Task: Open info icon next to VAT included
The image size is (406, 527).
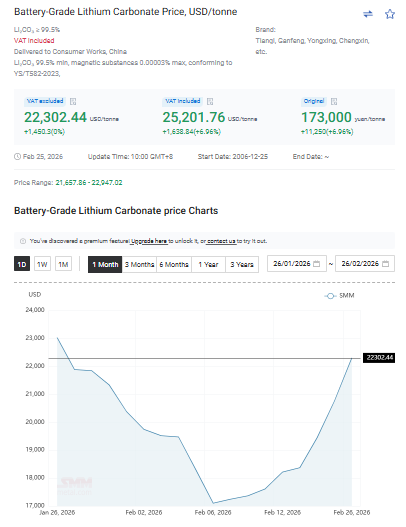Action: coord(210,101)
